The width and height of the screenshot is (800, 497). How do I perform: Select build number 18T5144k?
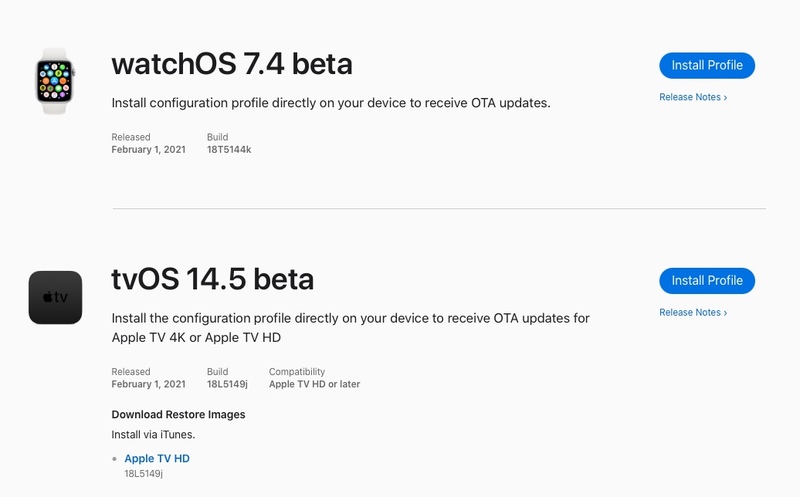point(229,150)
